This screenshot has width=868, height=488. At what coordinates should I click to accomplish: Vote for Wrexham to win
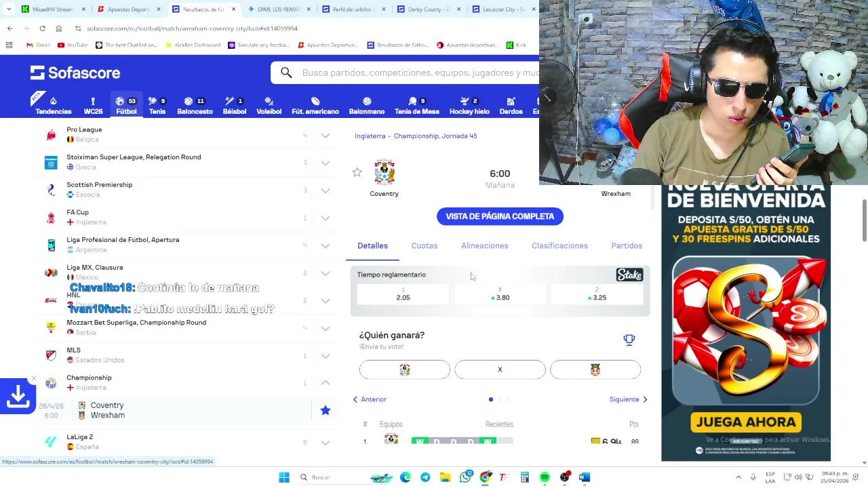(x=595, y=369)
